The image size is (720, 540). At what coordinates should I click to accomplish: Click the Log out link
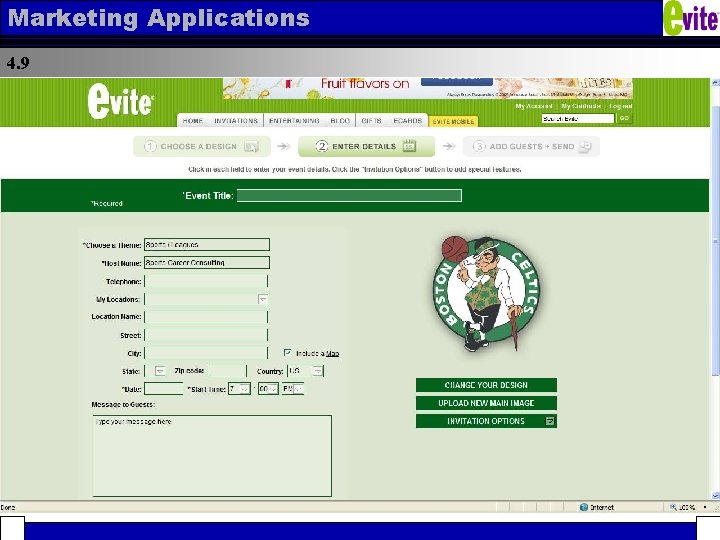pyautogui.click(x=621, y=106)
